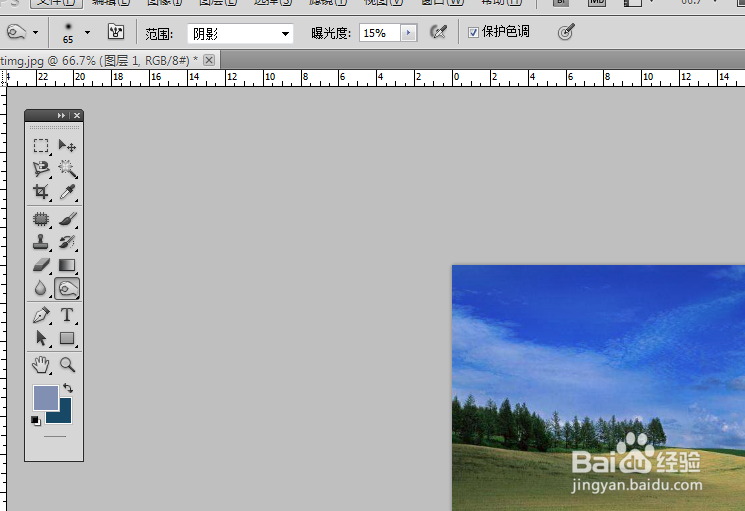Select the Magic Wand tool
The image size is (745, 511).
(67, 169)
